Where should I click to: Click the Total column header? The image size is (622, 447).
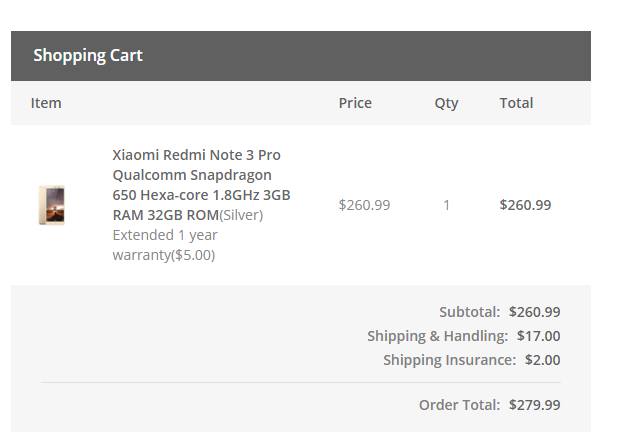tap(516, 103)
